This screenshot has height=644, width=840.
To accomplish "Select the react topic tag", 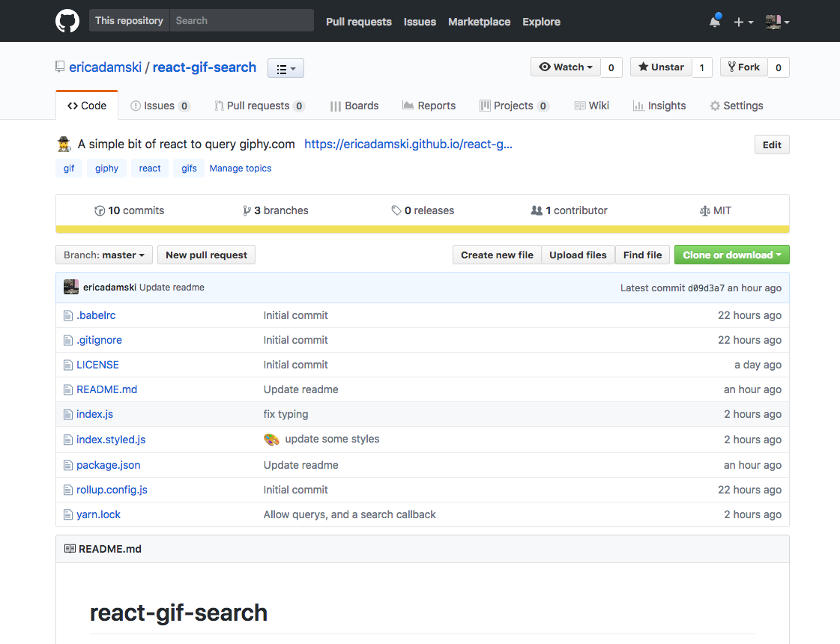I will click(x=149, y=168).
